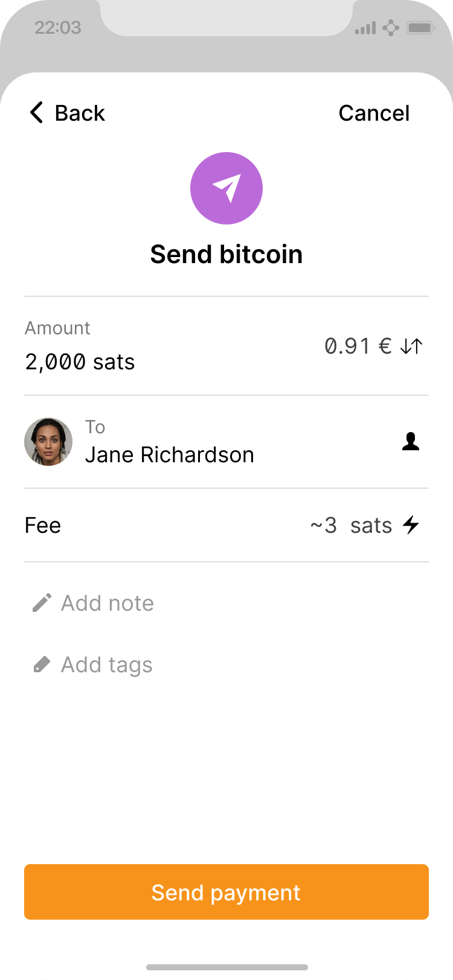453x980 pixels.
Task: Tap the network signal bars icon
Action: pyautogui.click(x=365, y=28)
